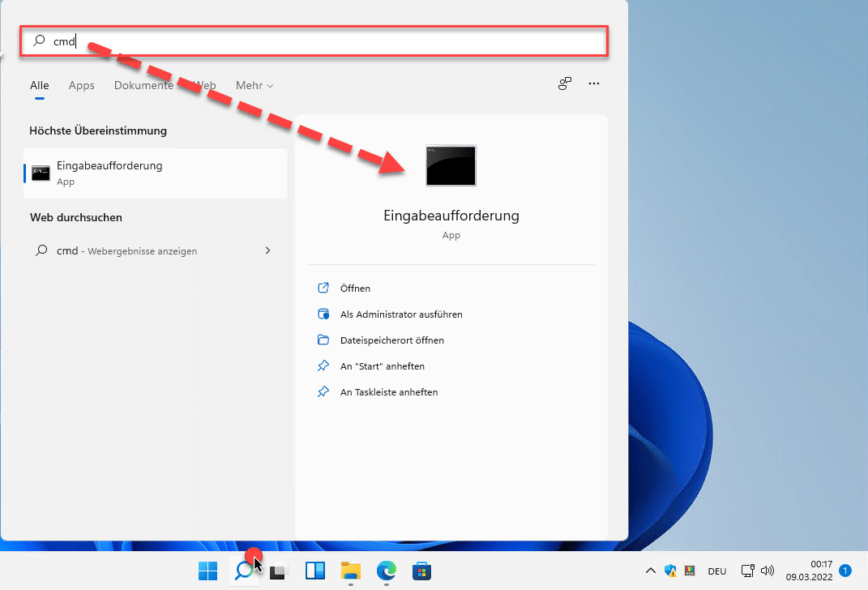Screen dimensions: 868x590
Task: Open File Explorer from the taskbar
Action: click(350, 571)
